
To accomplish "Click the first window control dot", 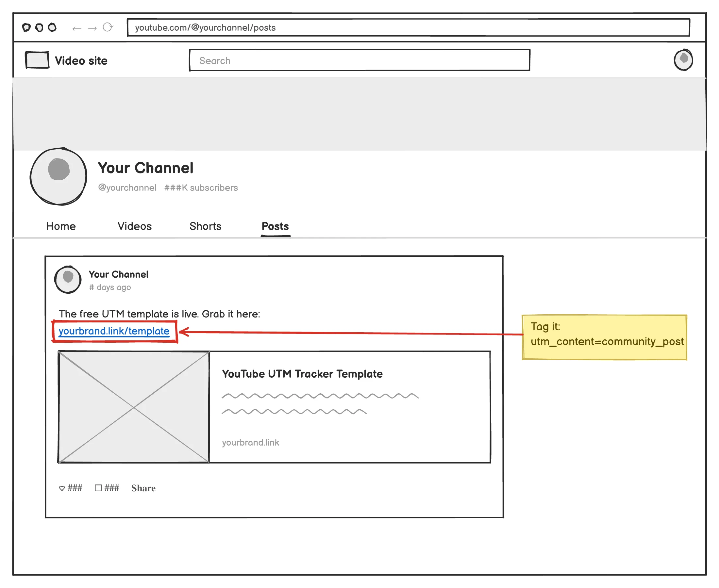I will (26, 27).
